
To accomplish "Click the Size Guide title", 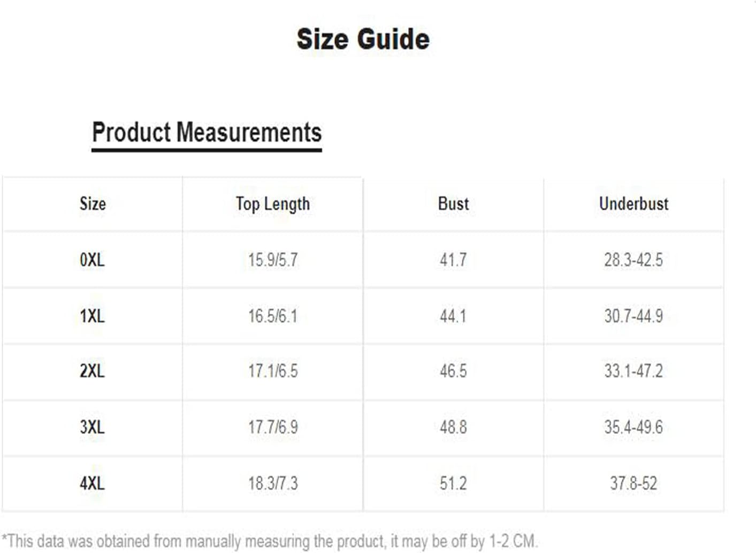I will coord(363,39).
